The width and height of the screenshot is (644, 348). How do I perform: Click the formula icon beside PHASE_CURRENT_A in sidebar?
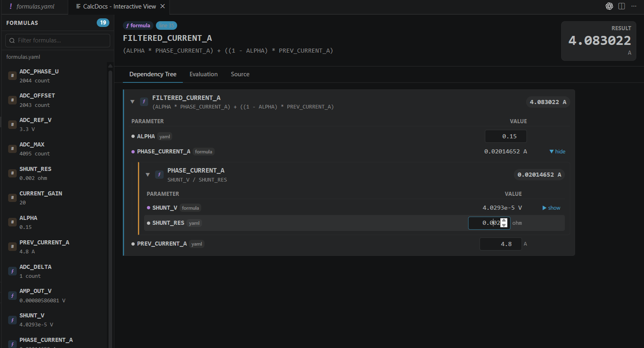13,344
